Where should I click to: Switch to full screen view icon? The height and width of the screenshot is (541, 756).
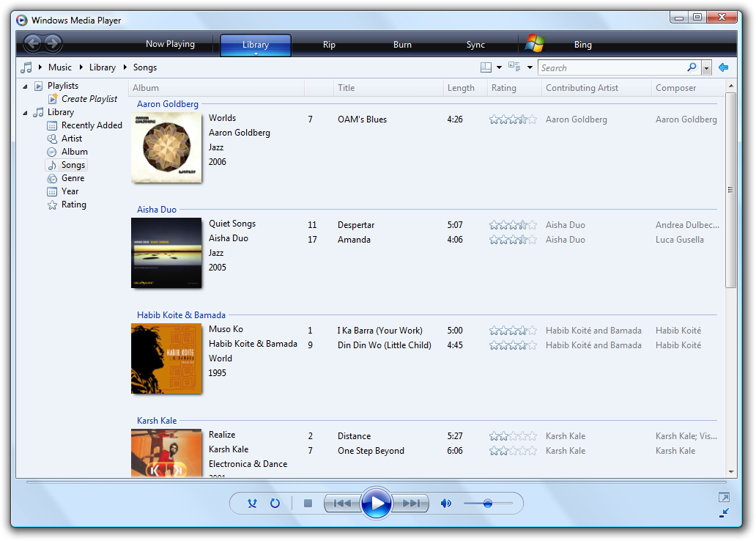(724, 497)
